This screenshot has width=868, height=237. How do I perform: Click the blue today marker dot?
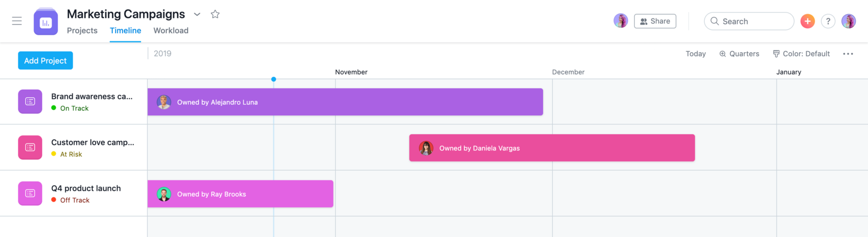pyautogui.click(x=273, y=79)
